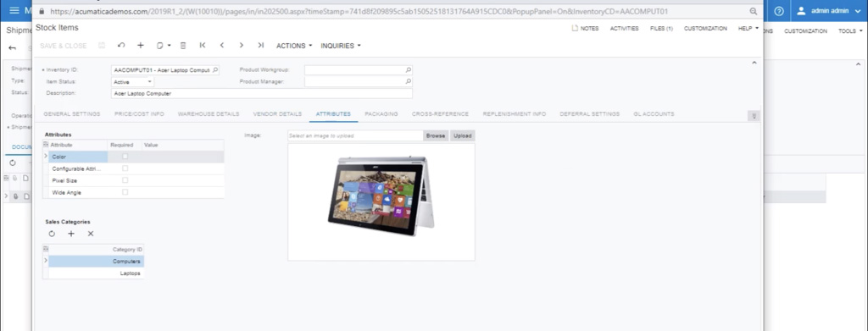Open the Warehouse Details tab
This screenshot has height=331, width=868.
tap(209, 113)
